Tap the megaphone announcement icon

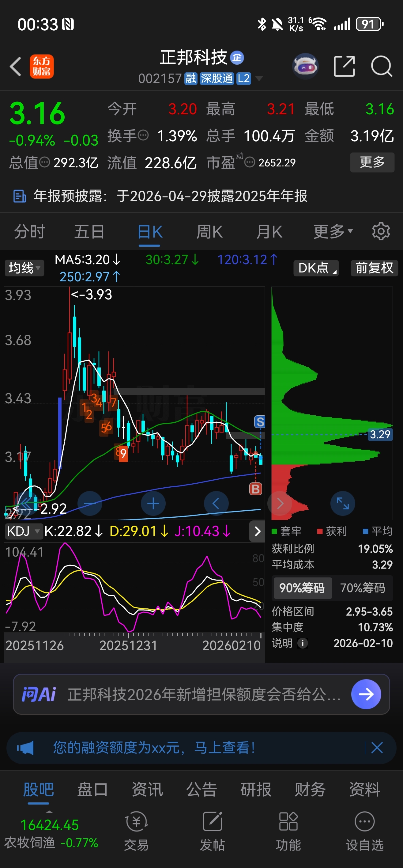tap(26, 748)
